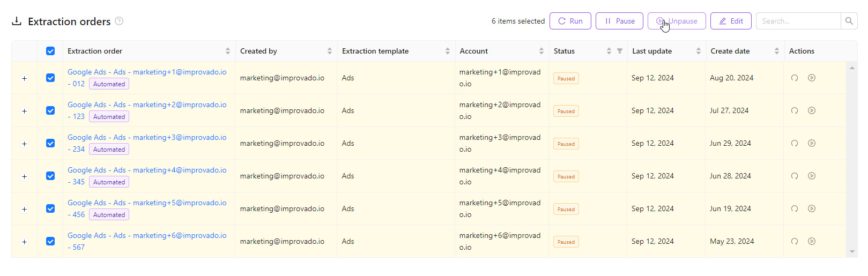Uncheck the marketing+2 order 123 row checkbox
The height and width of the screenshot is (276, 868).
click(50, 110)
